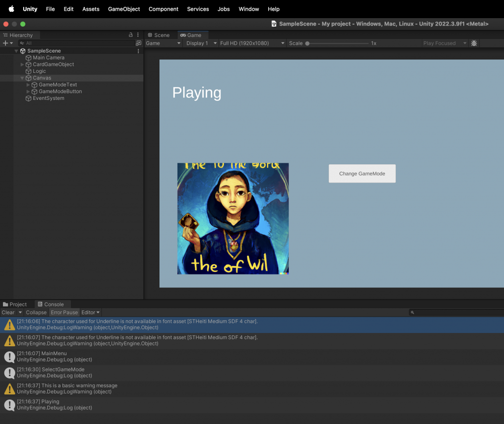Toggle Error Pause in the Console

pos(64,312)
